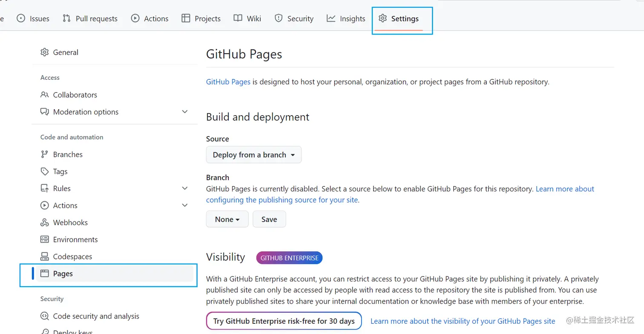This screenshot has height=334, width=644.
Task: Click the Issues circle icon
Action: coord(21,18)
